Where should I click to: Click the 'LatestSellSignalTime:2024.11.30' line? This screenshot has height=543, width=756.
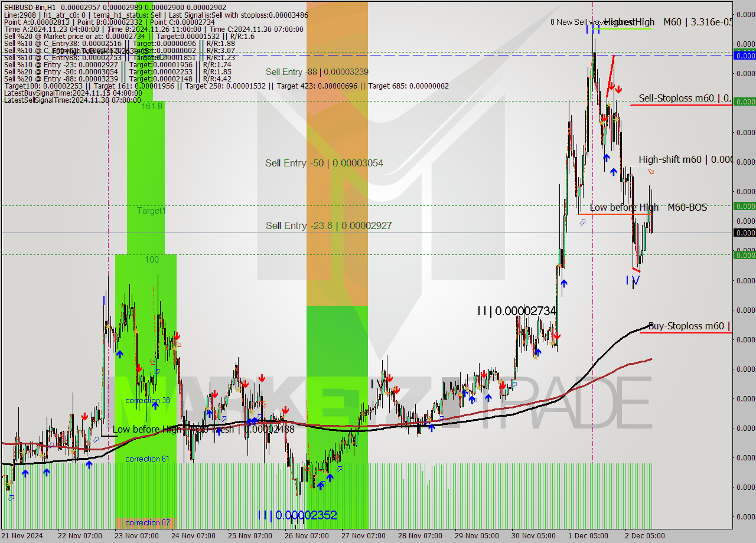[x=72, y=100]
